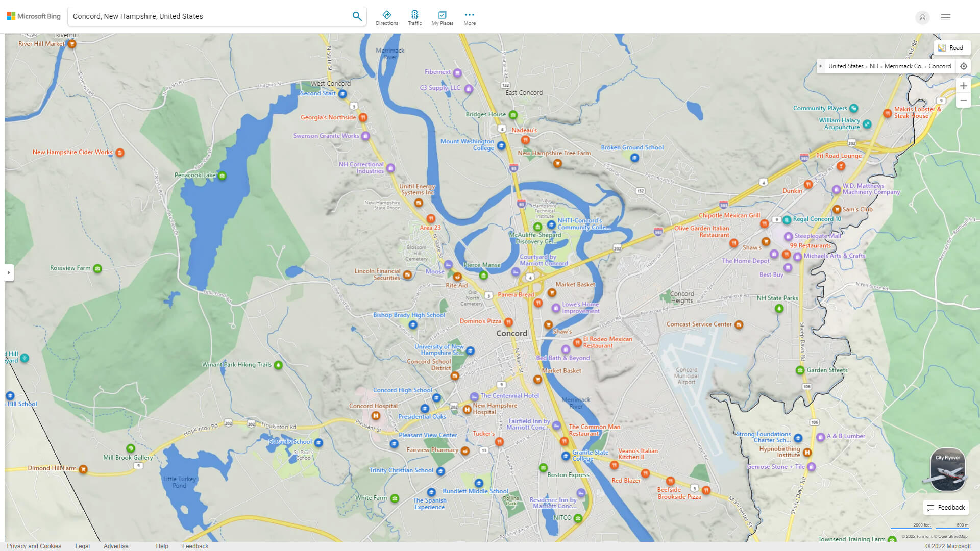980x551 pixels.
Task: Open My Places
Action: [x=442, y=18]
